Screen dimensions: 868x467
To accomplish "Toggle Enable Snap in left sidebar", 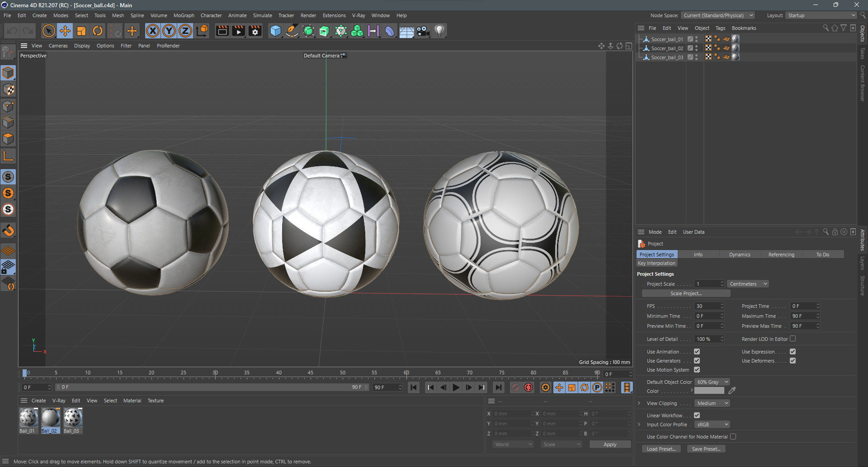I will pos(8,231).
